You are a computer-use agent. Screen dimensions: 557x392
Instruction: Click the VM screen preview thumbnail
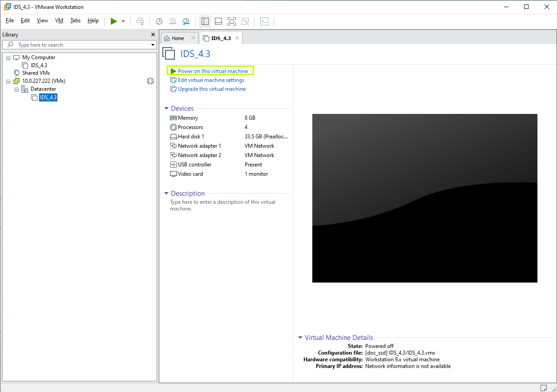coord(425,198)
